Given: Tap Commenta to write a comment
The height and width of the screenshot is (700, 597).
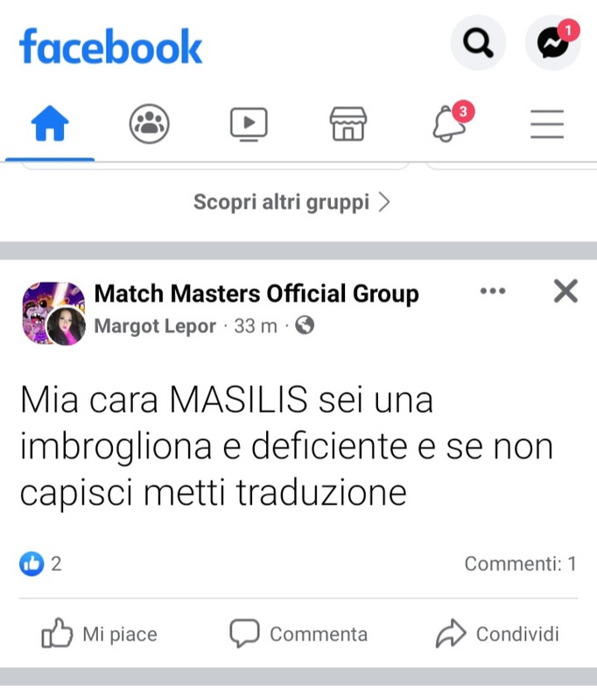Looking at the screenshot, I should (x=298, y=633).
